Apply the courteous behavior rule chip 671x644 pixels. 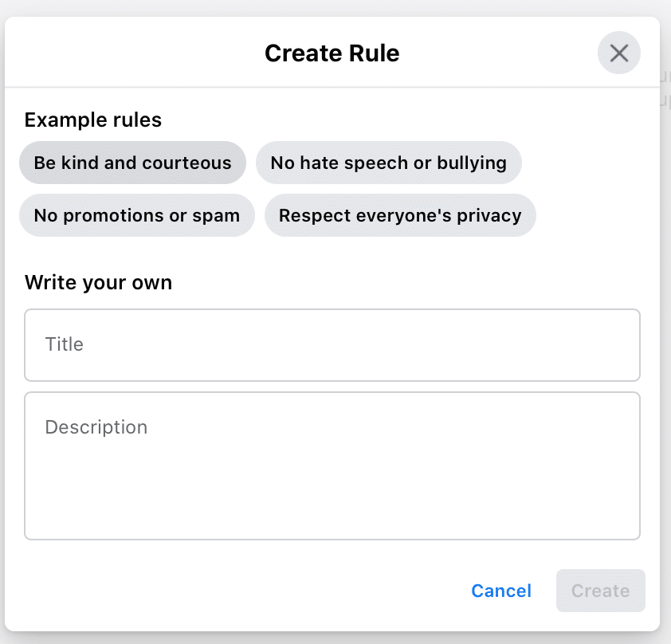pos(132,163)
